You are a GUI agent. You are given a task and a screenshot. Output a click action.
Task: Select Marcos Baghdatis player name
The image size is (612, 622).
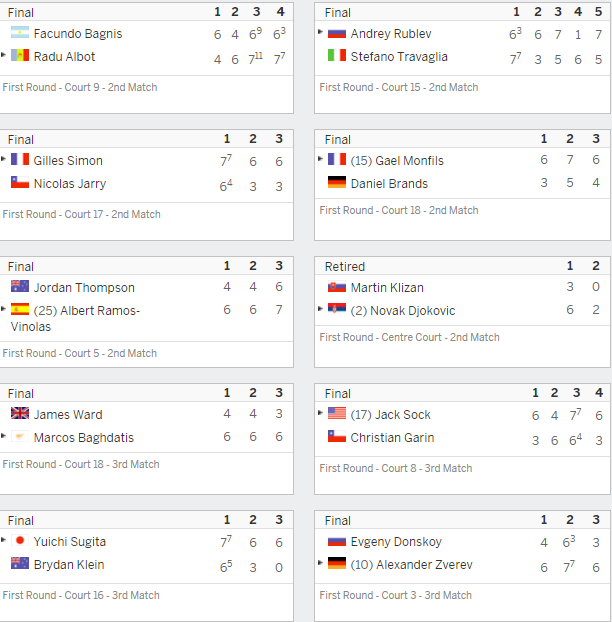tap(84, 438)
